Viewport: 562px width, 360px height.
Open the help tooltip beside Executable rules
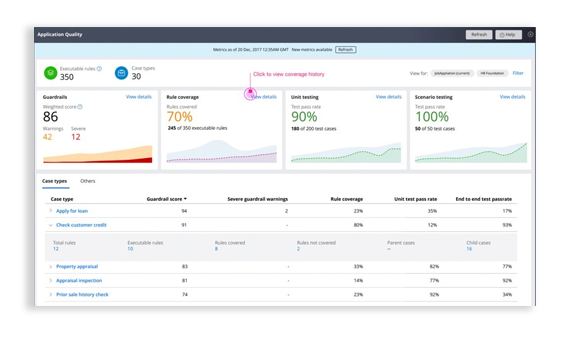pyautogui.click(x=99, y=68)
